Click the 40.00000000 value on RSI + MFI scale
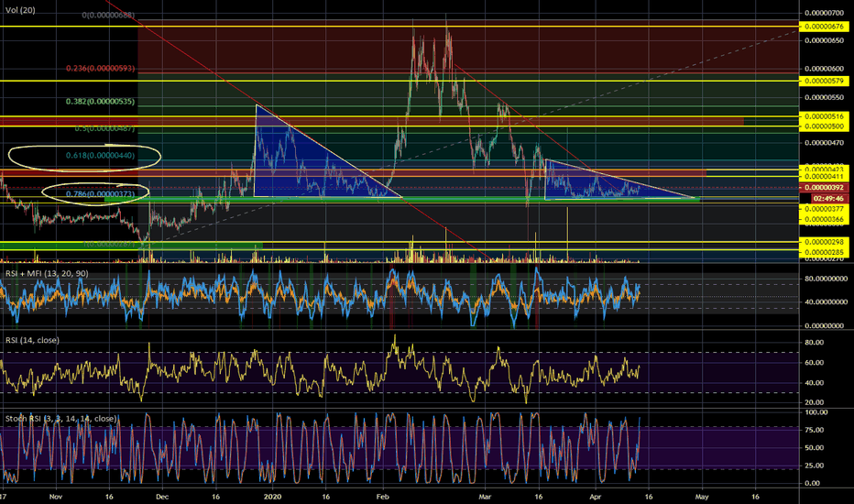 coord(824,301)
